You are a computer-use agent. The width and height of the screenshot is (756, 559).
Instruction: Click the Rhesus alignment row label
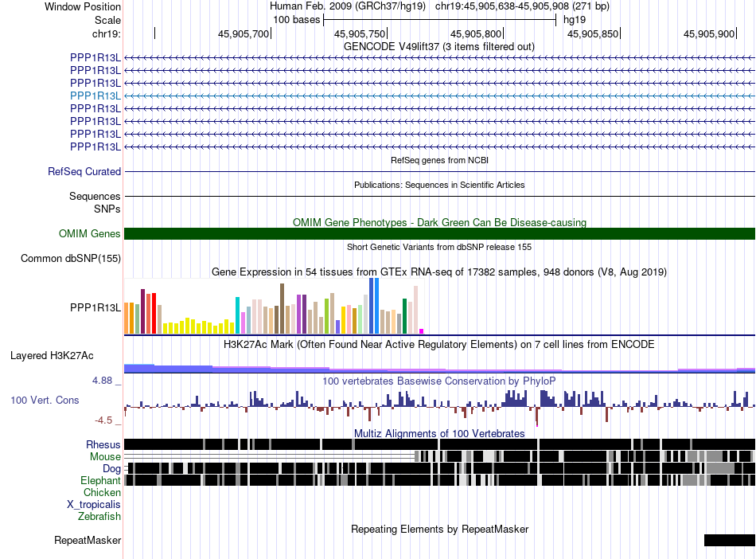(x=103, y=444)
